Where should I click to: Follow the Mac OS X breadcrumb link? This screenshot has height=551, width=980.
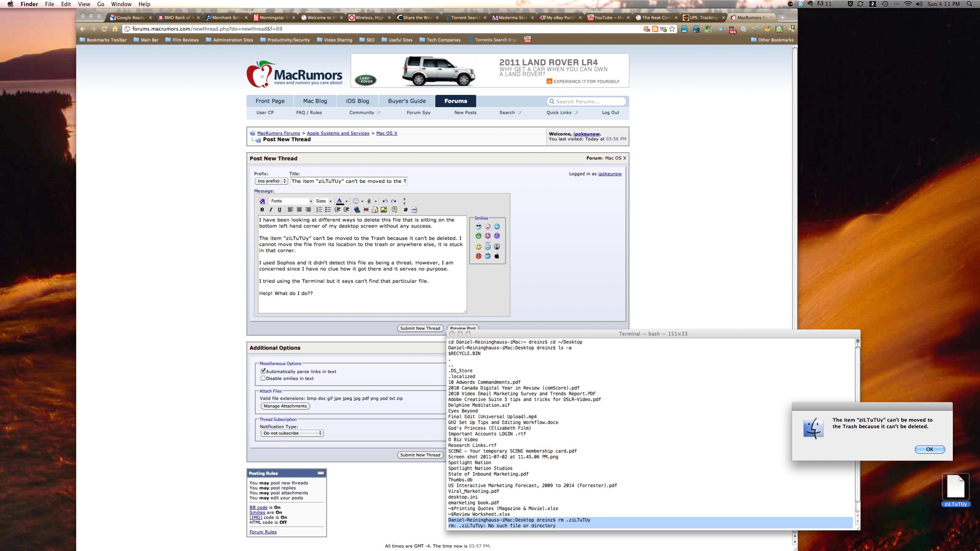(x=386, y=133)
